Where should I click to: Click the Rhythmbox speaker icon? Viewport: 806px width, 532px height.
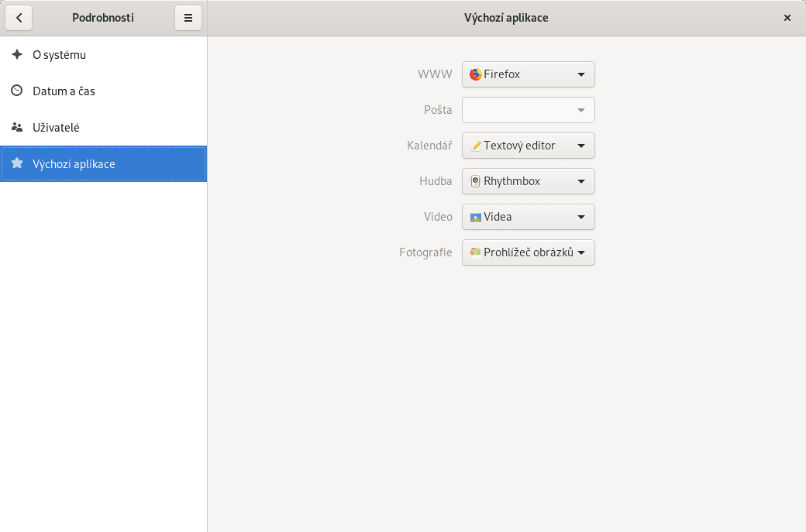[x=476, y=181]
